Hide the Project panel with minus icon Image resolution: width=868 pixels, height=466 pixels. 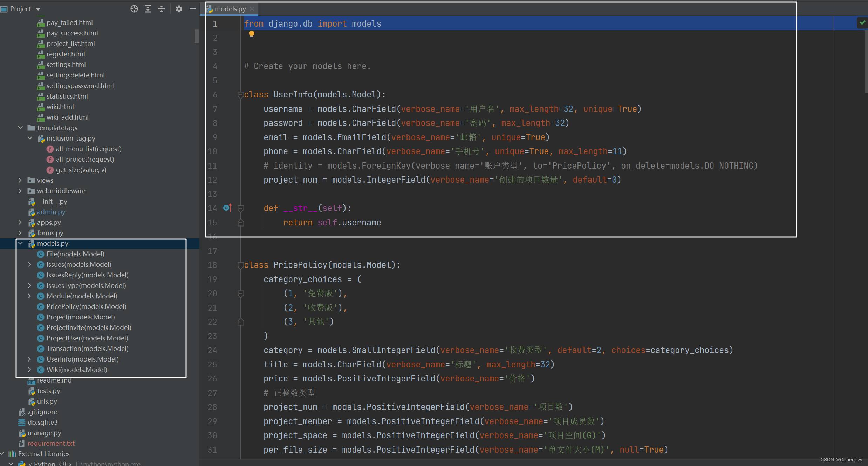(192, 9)
